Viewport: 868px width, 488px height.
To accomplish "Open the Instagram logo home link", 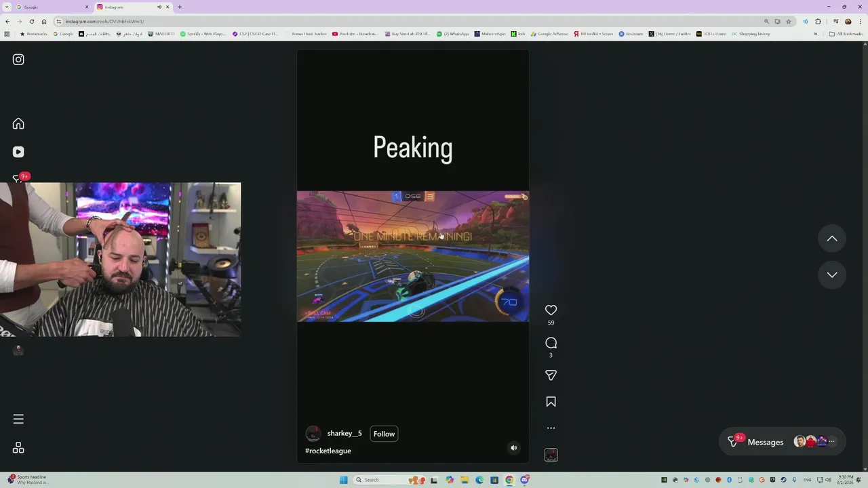I will point(18,60).
